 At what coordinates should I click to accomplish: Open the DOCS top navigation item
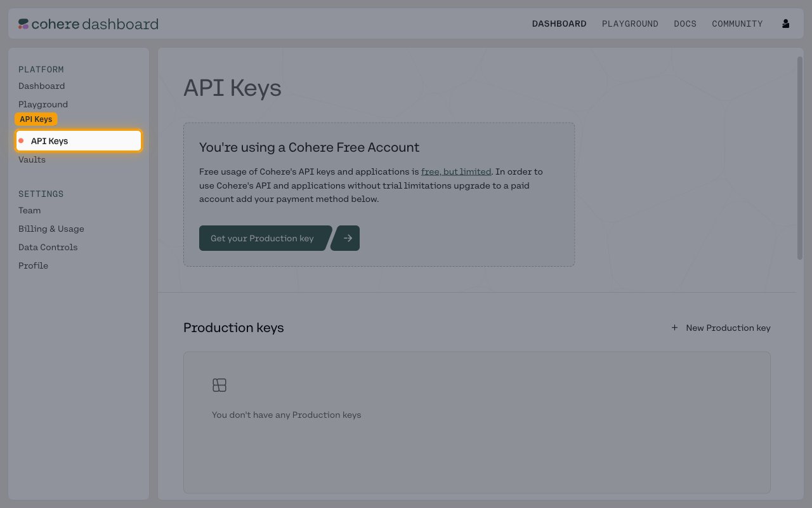(x=685, y=23)
